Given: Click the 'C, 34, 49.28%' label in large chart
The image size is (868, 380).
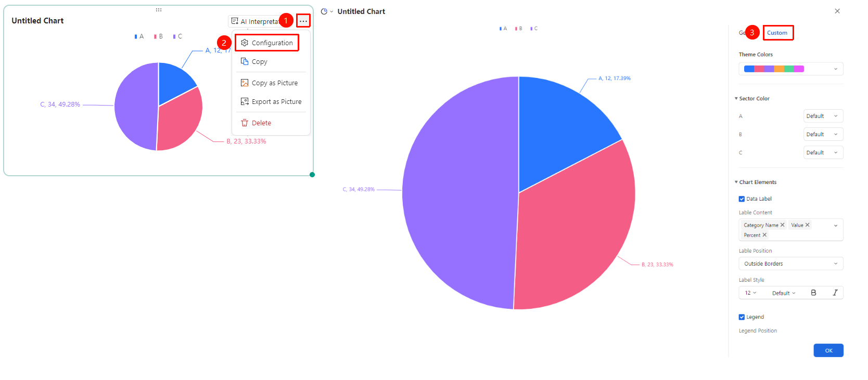Looking at the screenshot, I should tap(359, 189).
